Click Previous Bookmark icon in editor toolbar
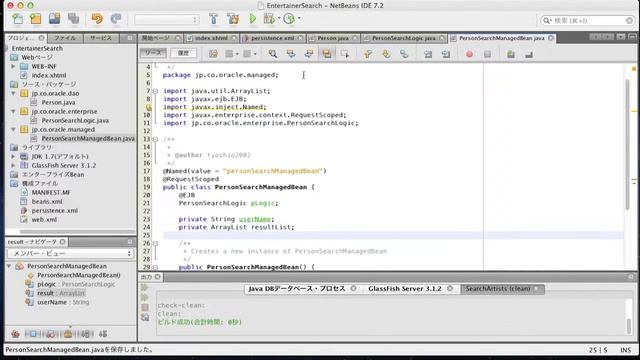640x360 pixels. [x=368, y=54]
